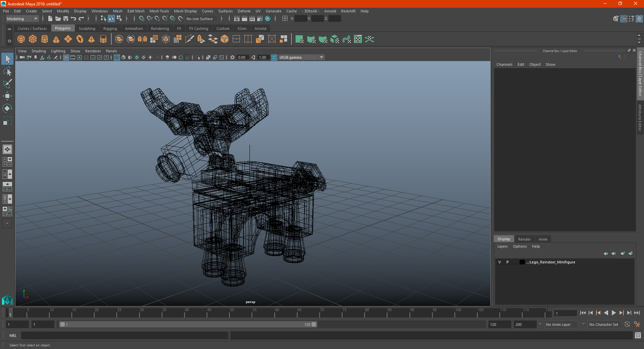Activate the Move tool in the toolbox
Viewport: 644px width, 349px height.
coord(7,96)
